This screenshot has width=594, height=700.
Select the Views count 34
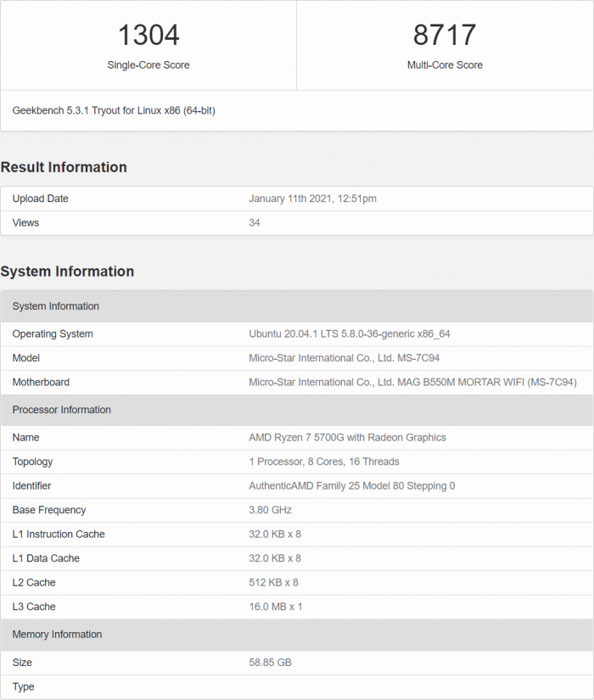(x=255, y=222)
